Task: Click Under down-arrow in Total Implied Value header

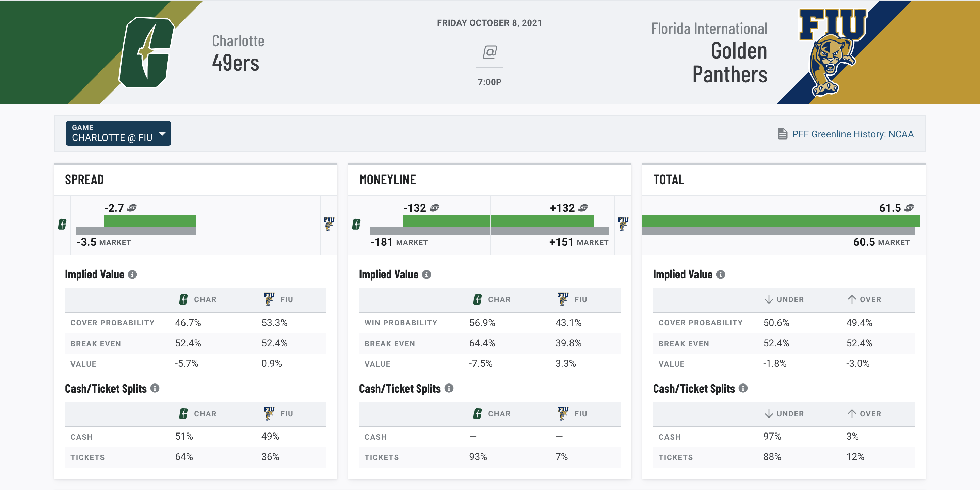Action: click(769, 299)
